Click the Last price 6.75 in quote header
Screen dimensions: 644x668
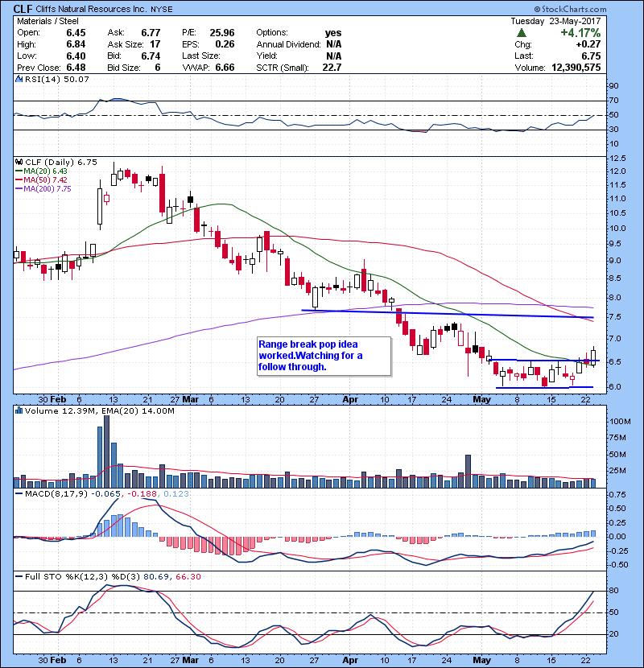click(591, 56)
